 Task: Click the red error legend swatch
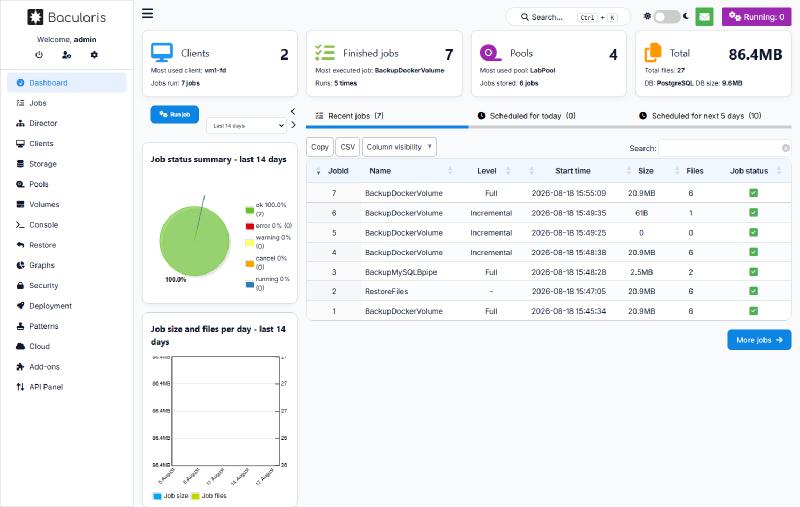coord(249,226)
